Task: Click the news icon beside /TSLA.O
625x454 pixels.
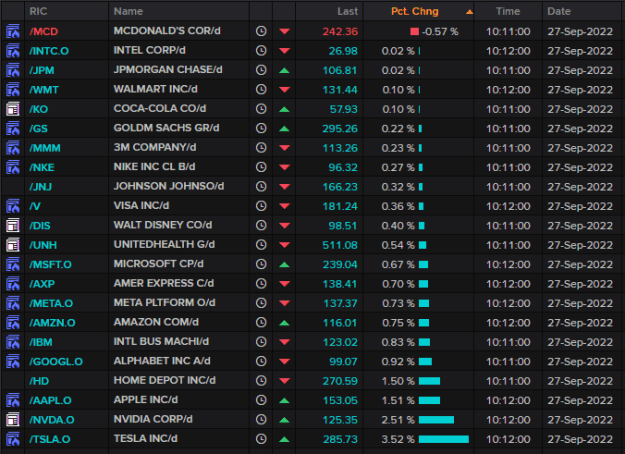Action: click(13, 439)
